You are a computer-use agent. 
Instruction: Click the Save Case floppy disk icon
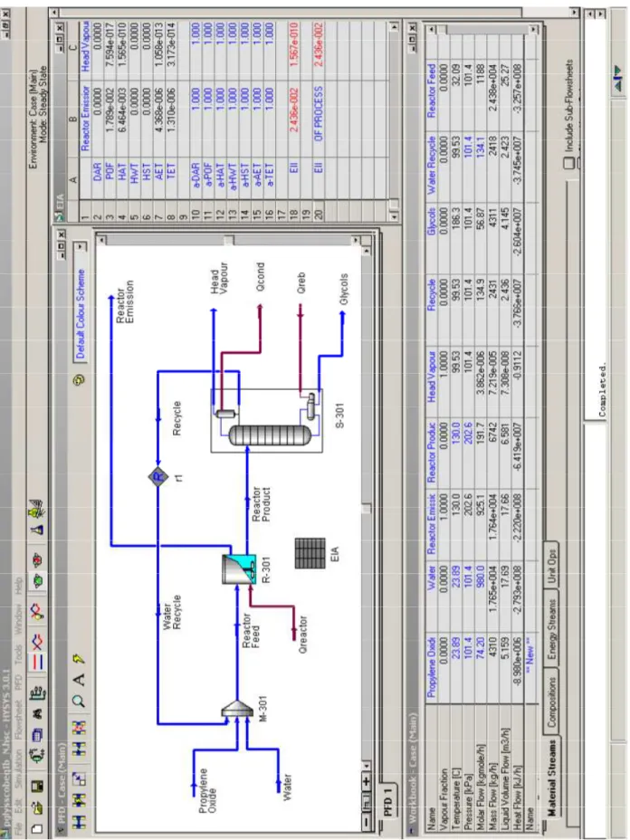[x=37, y=786]
